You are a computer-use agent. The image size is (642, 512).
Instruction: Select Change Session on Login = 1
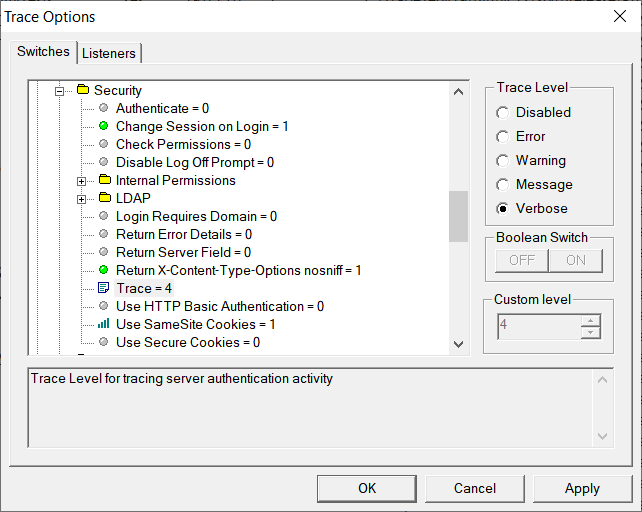click(202, 126)
